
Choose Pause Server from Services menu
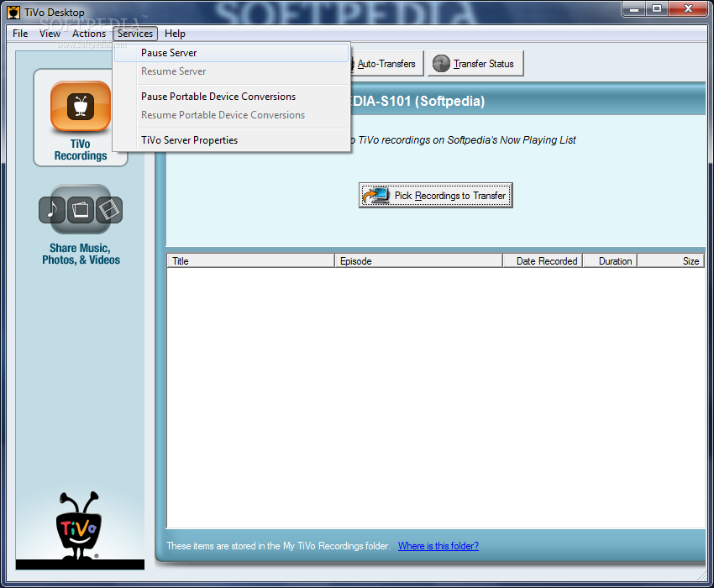pyautogui.click(x=231, y=53)
